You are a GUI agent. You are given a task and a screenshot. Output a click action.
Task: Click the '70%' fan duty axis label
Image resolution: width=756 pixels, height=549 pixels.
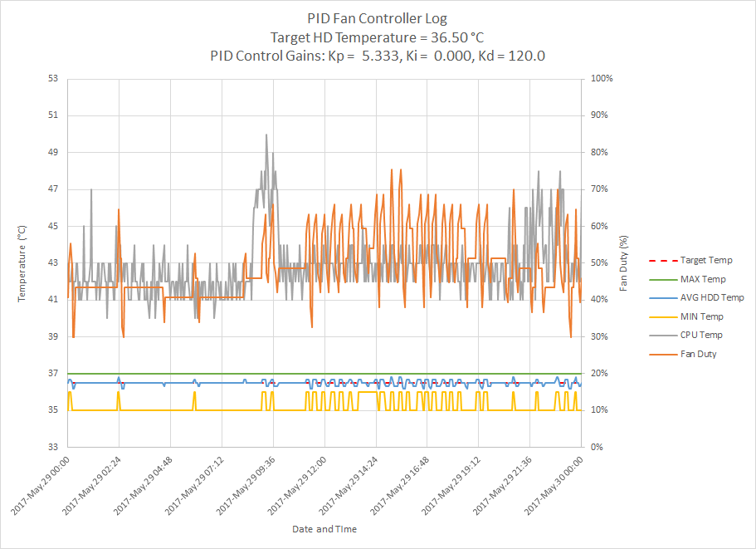point(599,189)
